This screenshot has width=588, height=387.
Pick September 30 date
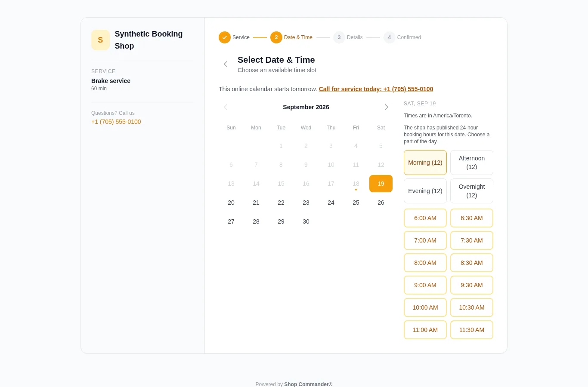[306, 221]
